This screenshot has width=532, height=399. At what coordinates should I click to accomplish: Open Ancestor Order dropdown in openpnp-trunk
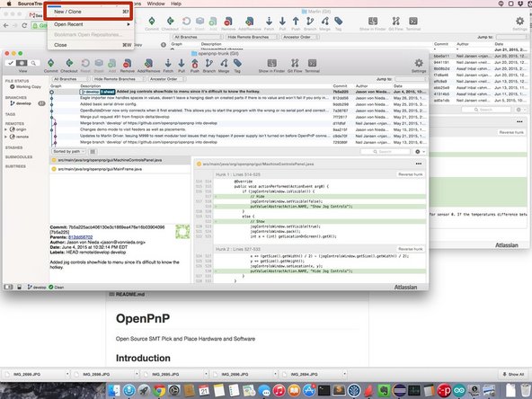coord(167,79)
